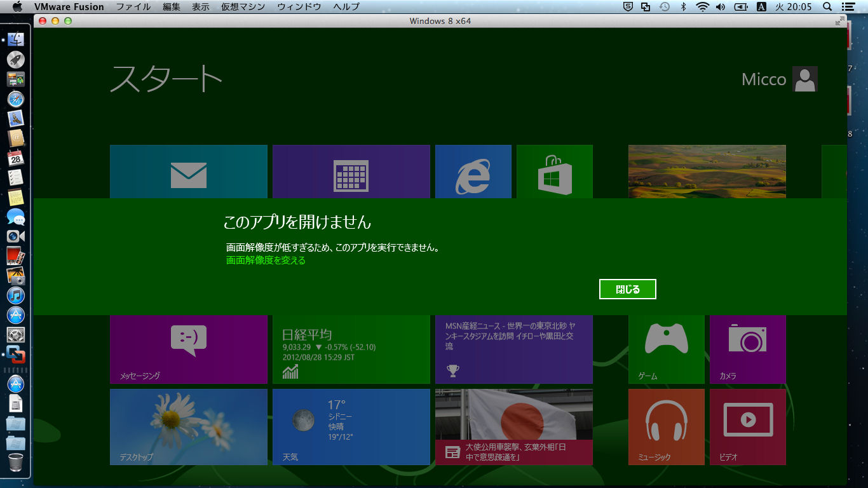Click the Bluetooth menu bar icon
Viewport: 868px width, 488px height.
684,6
